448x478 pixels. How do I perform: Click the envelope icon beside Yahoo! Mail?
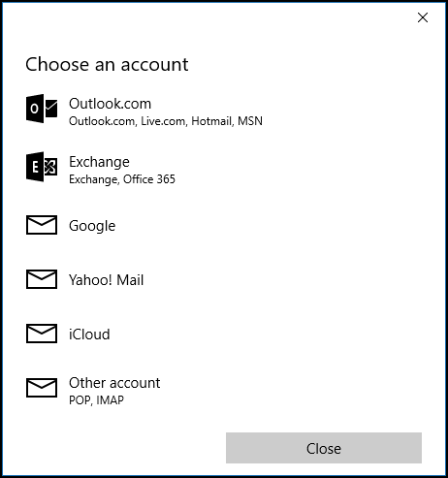(x=42, y=279)
